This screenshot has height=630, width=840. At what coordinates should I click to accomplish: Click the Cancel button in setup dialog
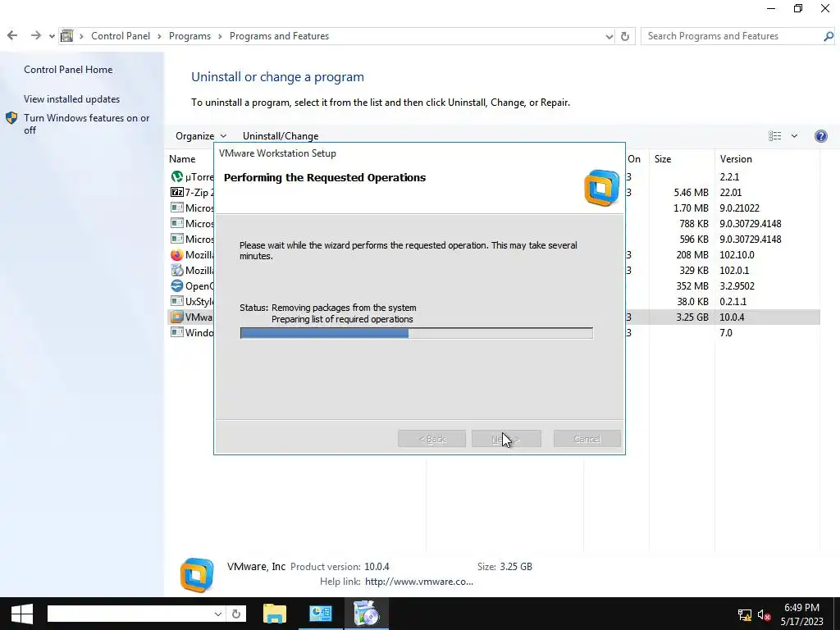point(587,439)
